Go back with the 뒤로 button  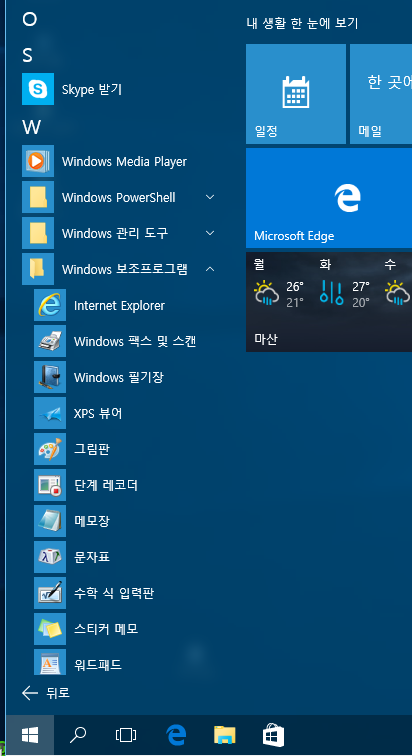point(46,693)
